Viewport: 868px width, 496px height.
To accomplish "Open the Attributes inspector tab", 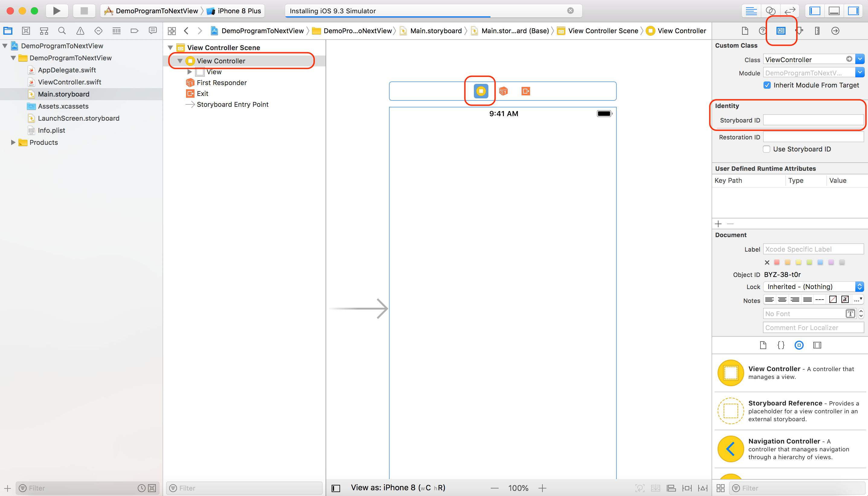I will [x=799, y=31].
